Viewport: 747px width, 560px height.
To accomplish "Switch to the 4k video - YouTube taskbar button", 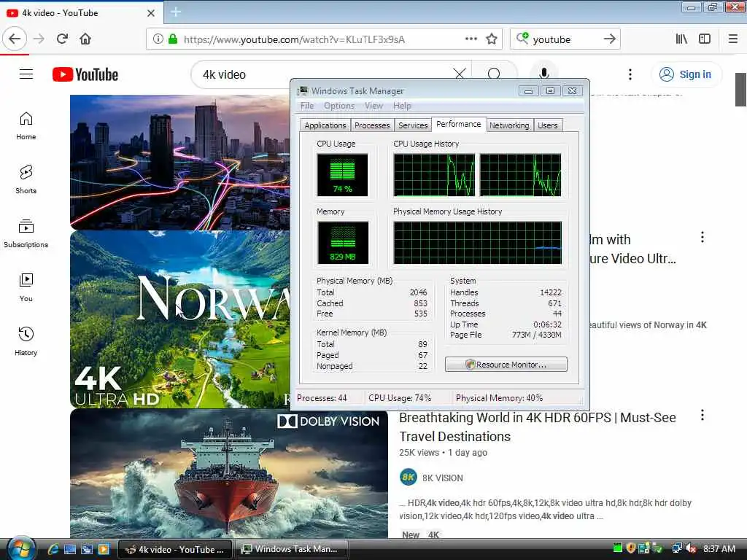I will click(174, 550).
